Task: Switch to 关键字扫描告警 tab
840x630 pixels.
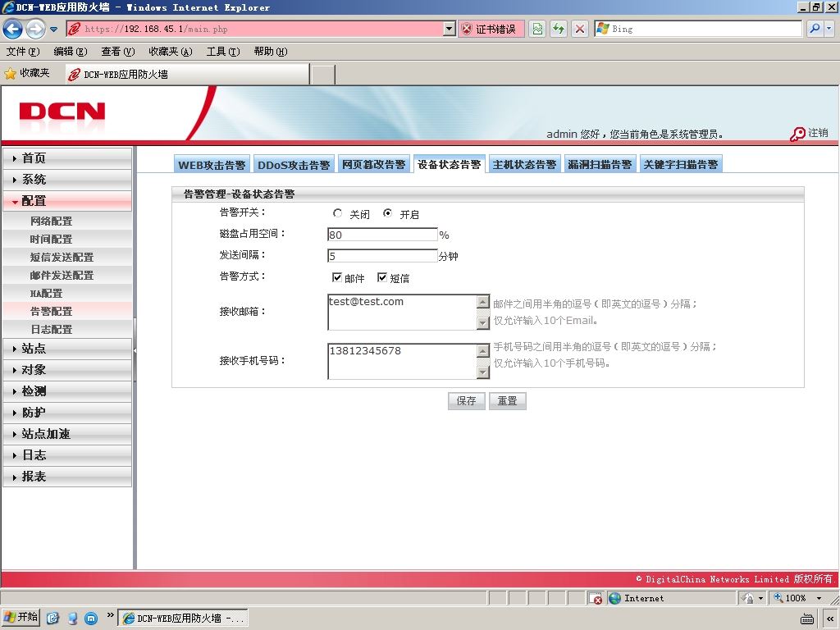Action: tap(681, 164)
